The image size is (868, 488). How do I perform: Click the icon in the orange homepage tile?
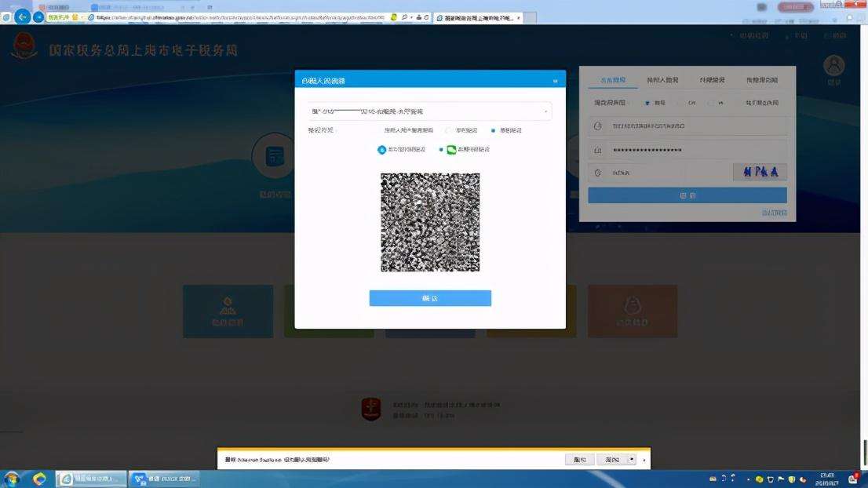coord(633,305)
